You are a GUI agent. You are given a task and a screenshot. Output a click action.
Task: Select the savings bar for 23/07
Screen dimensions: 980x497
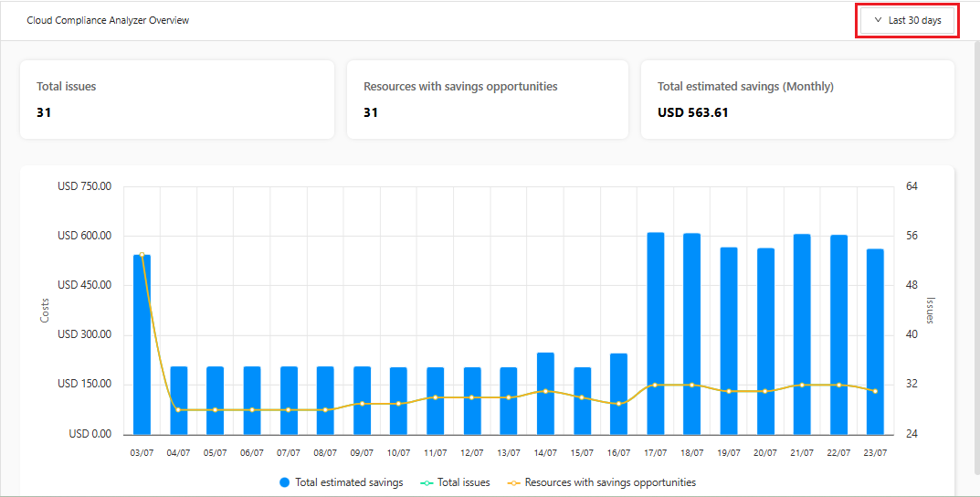point(875,343)
